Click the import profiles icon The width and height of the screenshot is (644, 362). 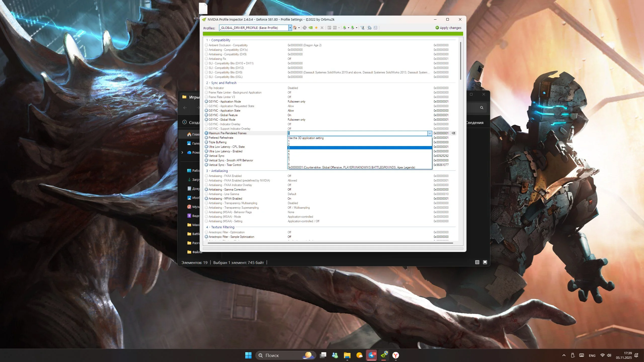click(352, 28)
